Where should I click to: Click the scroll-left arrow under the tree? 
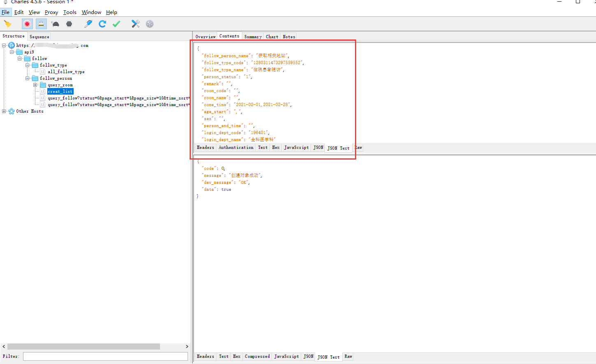click(4, 347)
